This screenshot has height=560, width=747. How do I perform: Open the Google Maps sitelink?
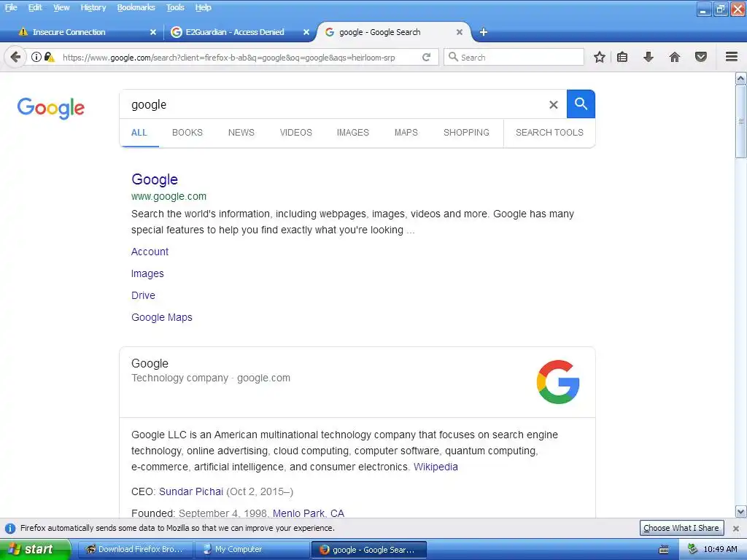(161, 318)
